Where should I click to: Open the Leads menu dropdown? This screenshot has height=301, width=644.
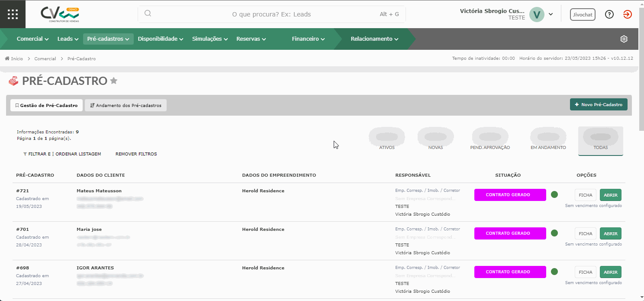[x=68, y=39]
